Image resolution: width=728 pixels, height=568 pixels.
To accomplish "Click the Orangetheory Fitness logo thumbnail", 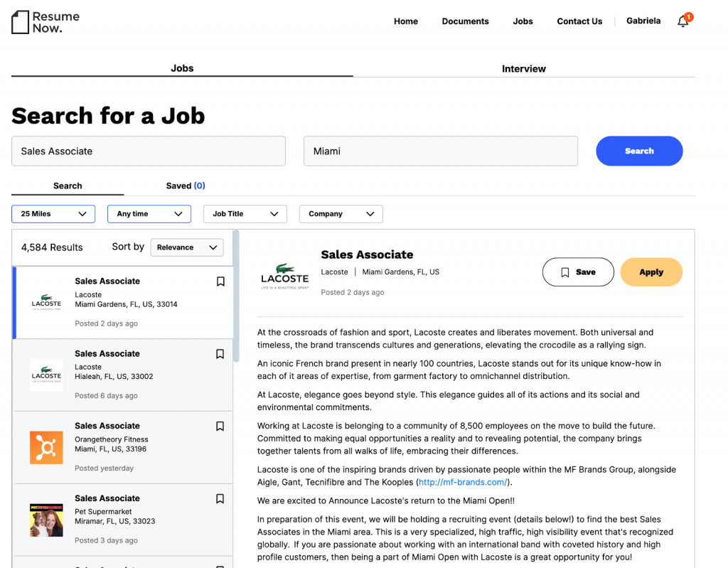I will tap(46, 447).
